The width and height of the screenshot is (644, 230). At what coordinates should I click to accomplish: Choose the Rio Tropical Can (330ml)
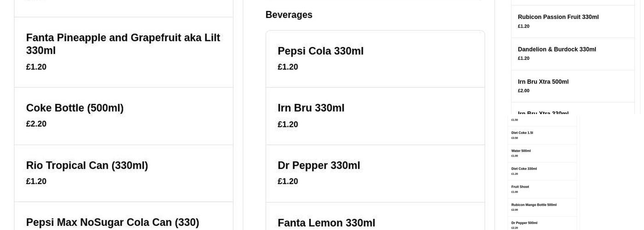point(87,166)
